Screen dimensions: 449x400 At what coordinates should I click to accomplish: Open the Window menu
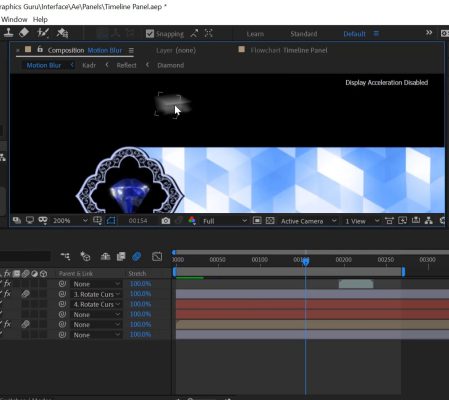14,19
